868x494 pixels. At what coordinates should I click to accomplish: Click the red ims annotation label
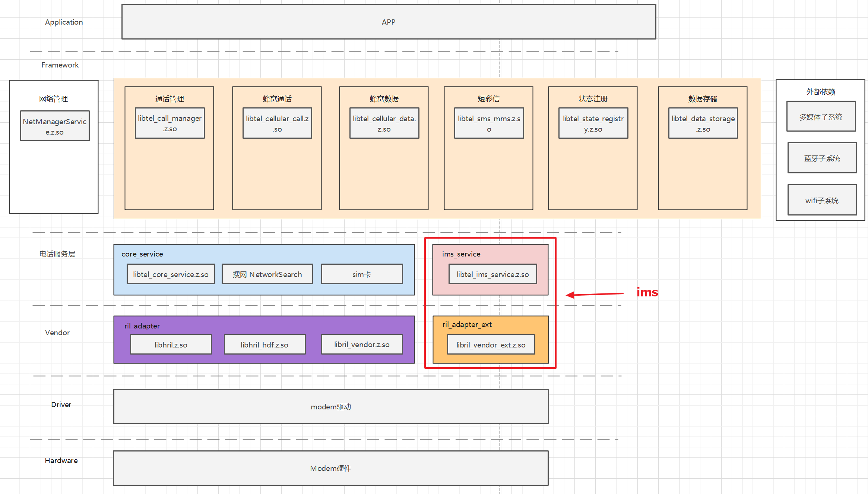(647, 292)
